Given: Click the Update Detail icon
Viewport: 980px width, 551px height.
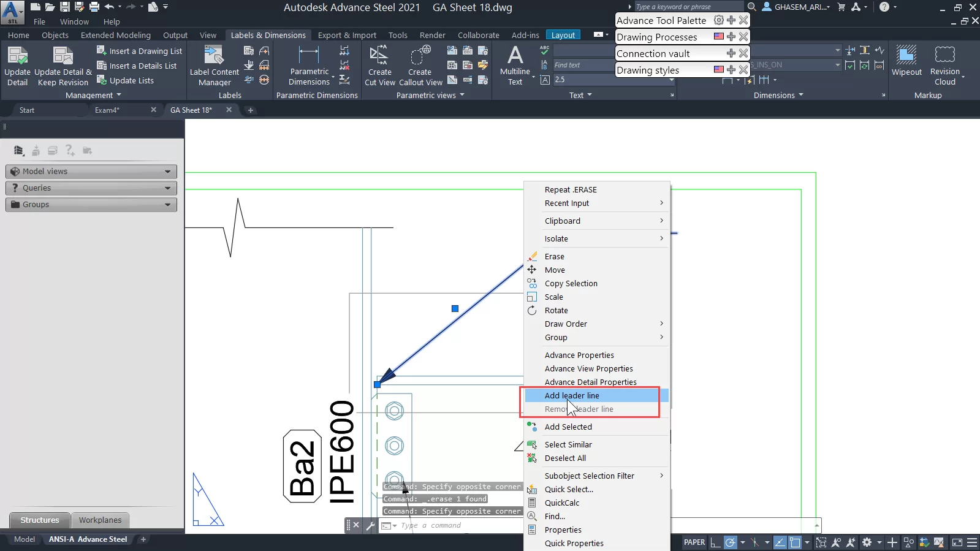Looking at the screenshot, I should [17, 66].
